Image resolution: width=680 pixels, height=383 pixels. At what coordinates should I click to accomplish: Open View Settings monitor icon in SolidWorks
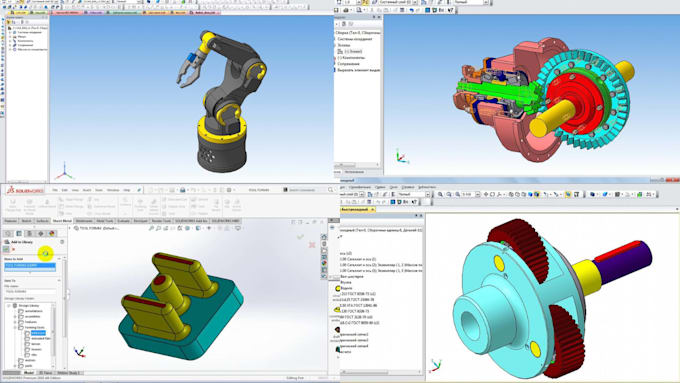coord(238,228)
